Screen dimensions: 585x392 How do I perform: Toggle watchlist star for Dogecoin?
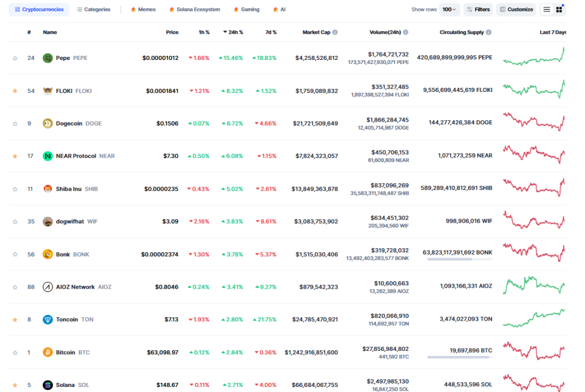[x=15, y=124]
